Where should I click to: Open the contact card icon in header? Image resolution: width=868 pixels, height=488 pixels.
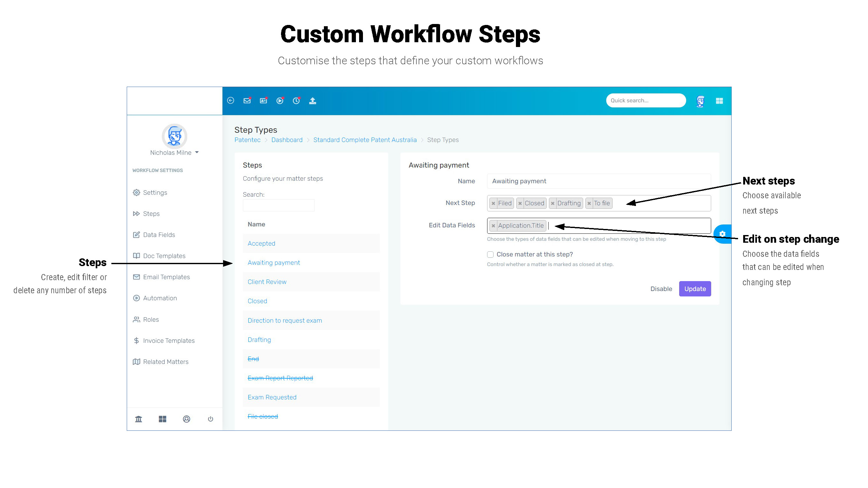tap(263, 100)
